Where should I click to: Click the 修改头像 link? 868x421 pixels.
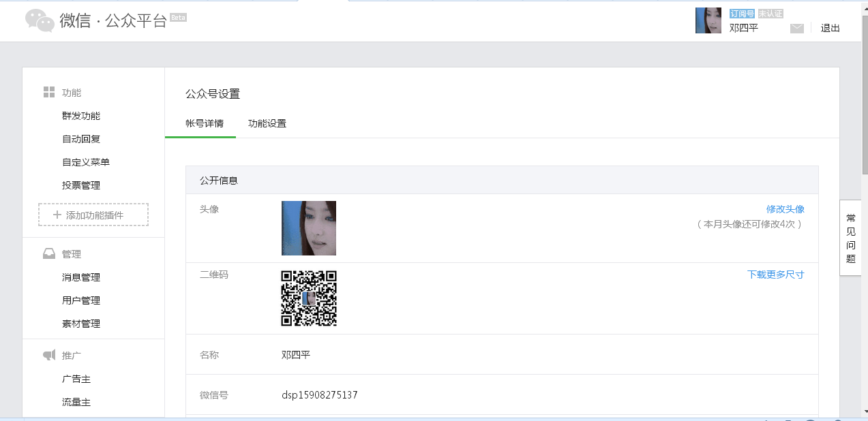pos(785,209)
